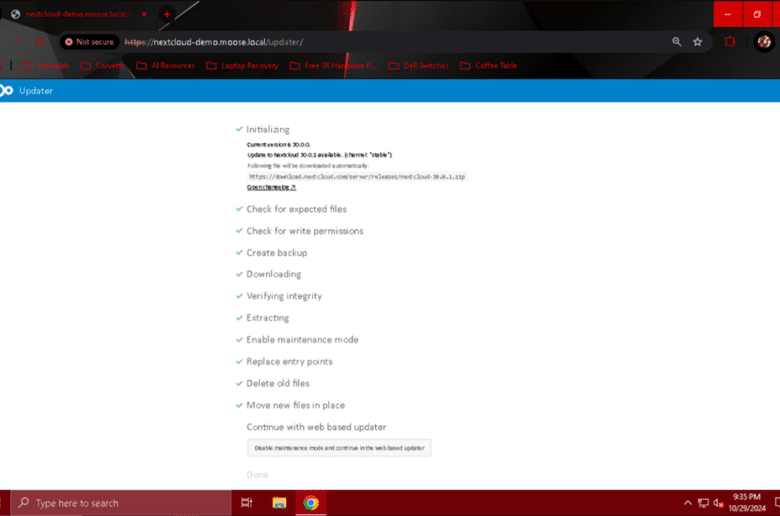Open the Chrome extensions puzzle icon
The height and width of the screenshot is (516, 780).
pos(730,42)
